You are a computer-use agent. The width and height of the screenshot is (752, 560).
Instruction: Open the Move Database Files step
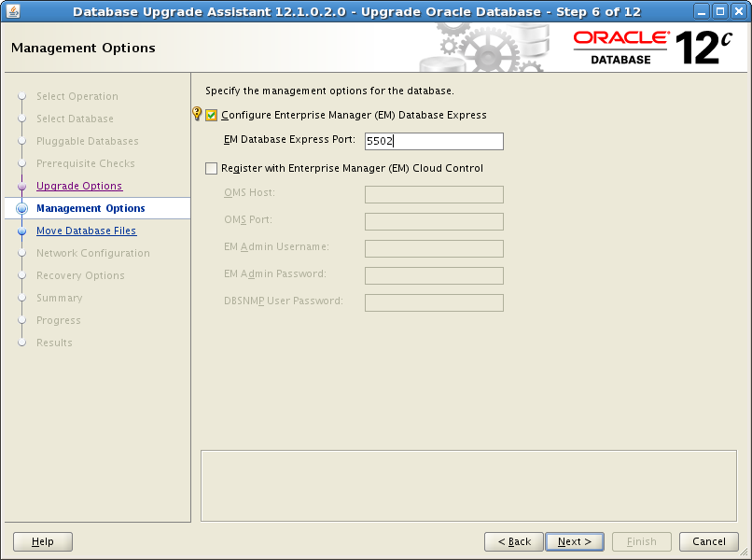point(87,231)
